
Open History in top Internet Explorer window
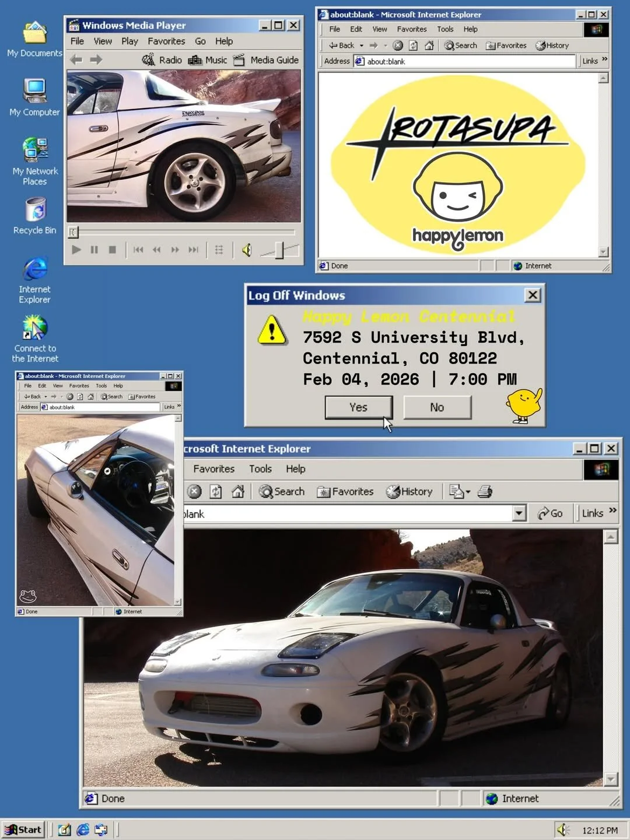tap(552, 45)
